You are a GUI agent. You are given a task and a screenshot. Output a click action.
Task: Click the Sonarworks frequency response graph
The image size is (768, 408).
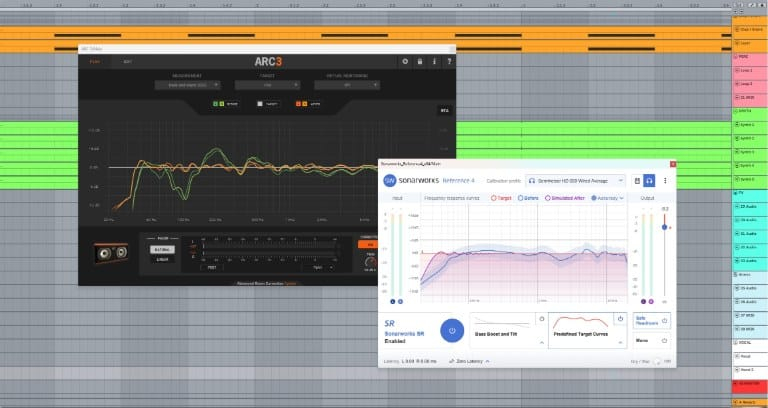pyautogui.click(x=524, y=253)
